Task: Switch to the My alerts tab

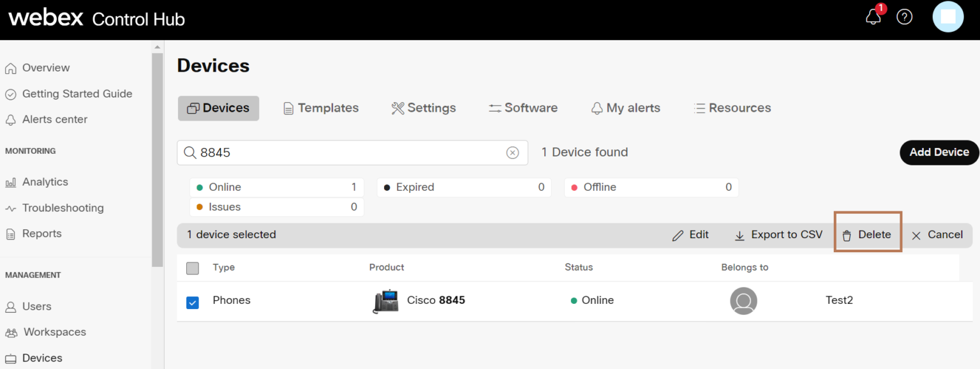Action: [x=626, y=108]
